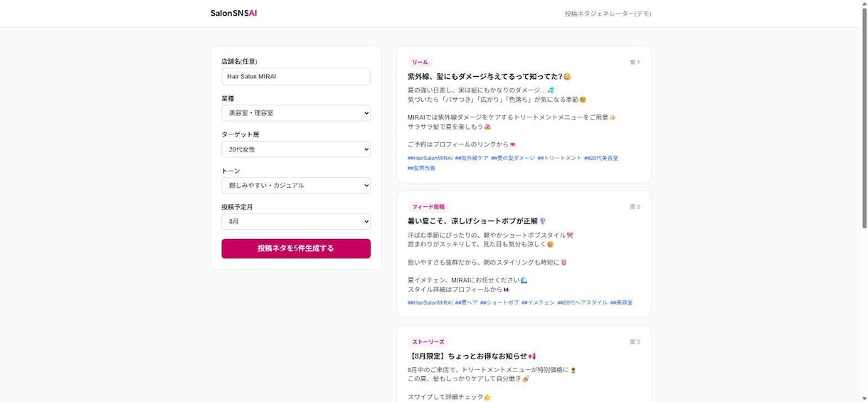Click hashtag ##夏ヘア

coord(467,302)
